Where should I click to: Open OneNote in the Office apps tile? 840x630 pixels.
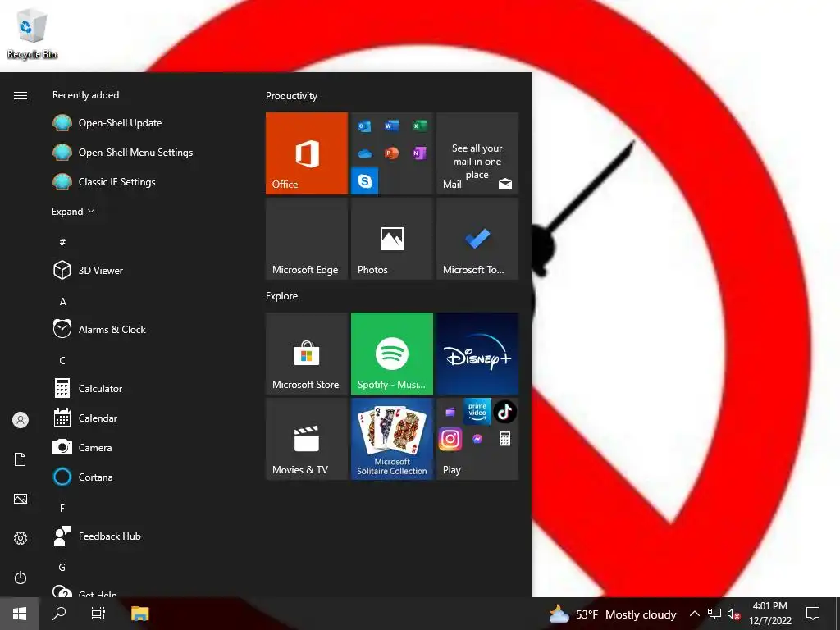[x=419, y=153]
